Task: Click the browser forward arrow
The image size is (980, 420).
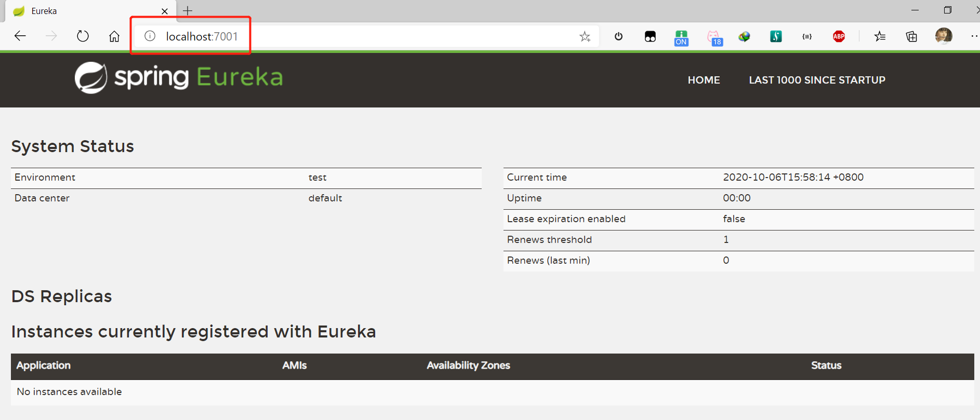Action: [x=51, y=36]
